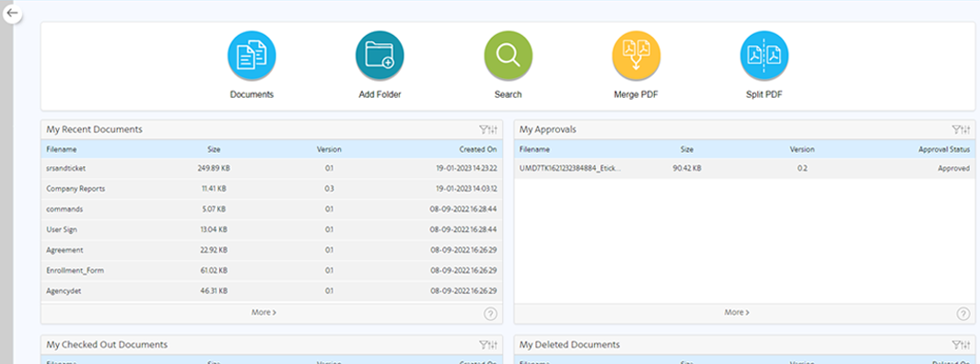Click the My Approvals panel title

547,129
